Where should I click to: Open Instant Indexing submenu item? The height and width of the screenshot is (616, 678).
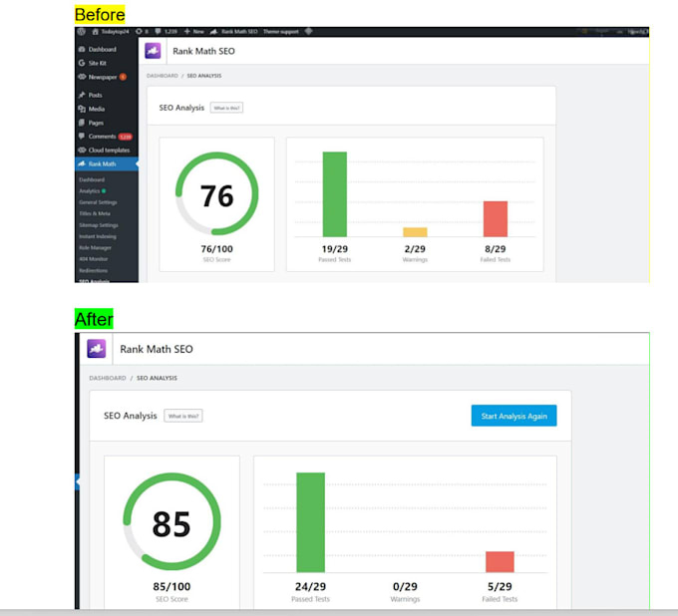(98, 236)
